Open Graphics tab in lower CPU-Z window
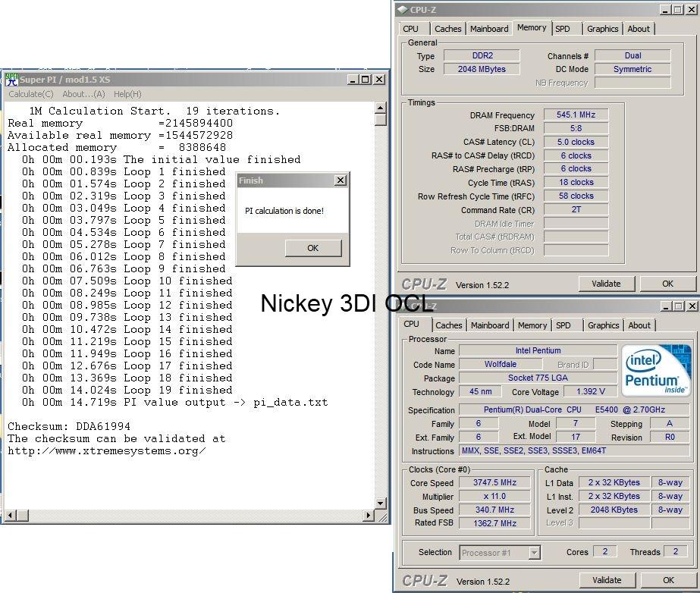Viewport: 700px width, 593px height. point(603,325)
